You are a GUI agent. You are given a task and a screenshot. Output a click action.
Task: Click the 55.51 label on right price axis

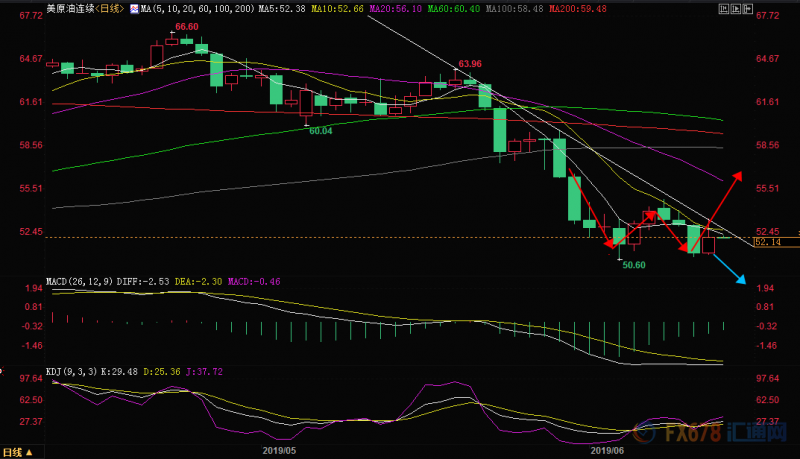[767, 189]
